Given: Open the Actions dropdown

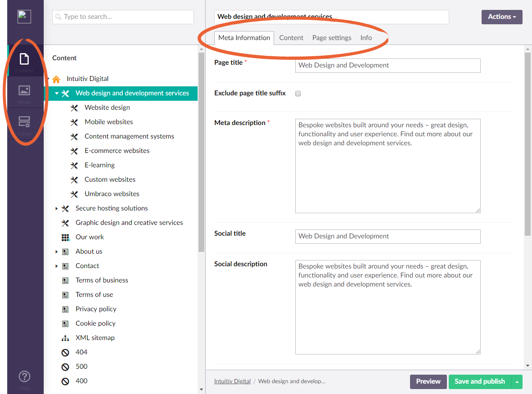Looking at the screenshot, I should click(x=501, y=17).
